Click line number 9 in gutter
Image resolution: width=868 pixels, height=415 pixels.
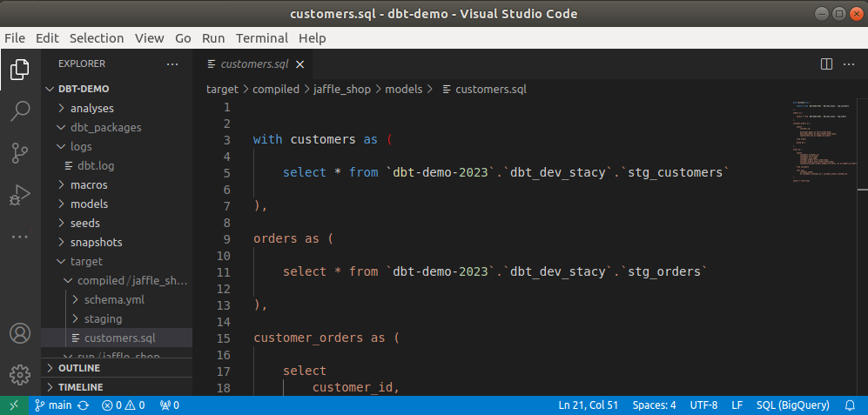point(225,239)
